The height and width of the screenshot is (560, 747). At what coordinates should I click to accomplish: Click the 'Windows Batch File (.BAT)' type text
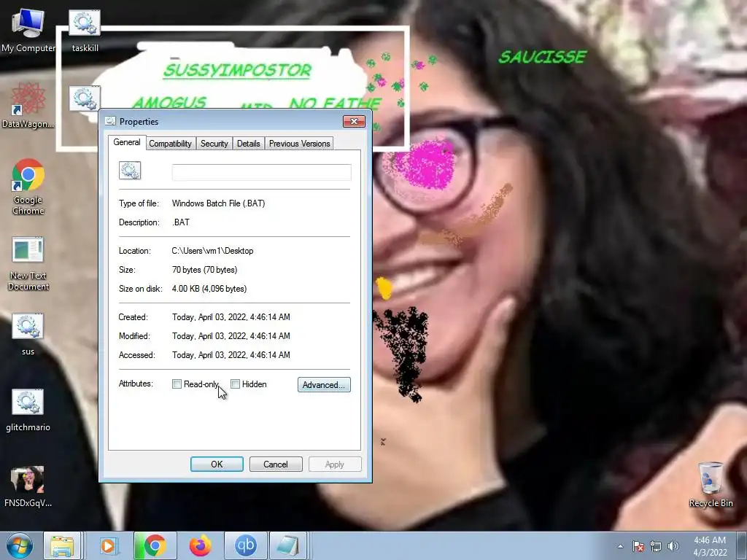click(x=218, y=203)
